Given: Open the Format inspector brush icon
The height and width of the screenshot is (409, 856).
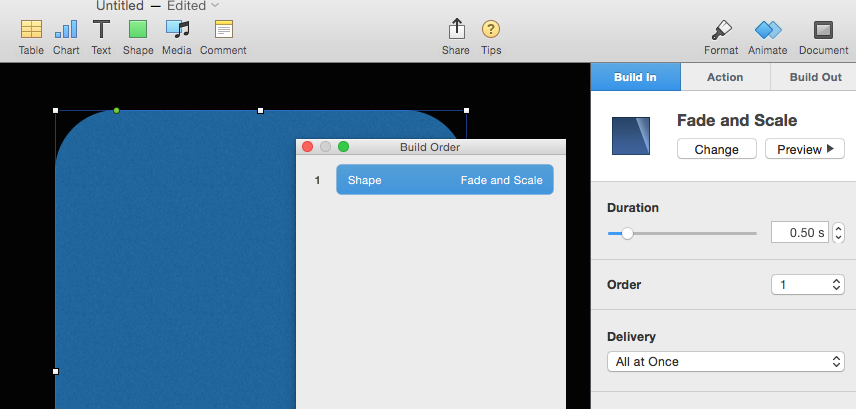Looking at the screenshot, I should tap(721, 37).
